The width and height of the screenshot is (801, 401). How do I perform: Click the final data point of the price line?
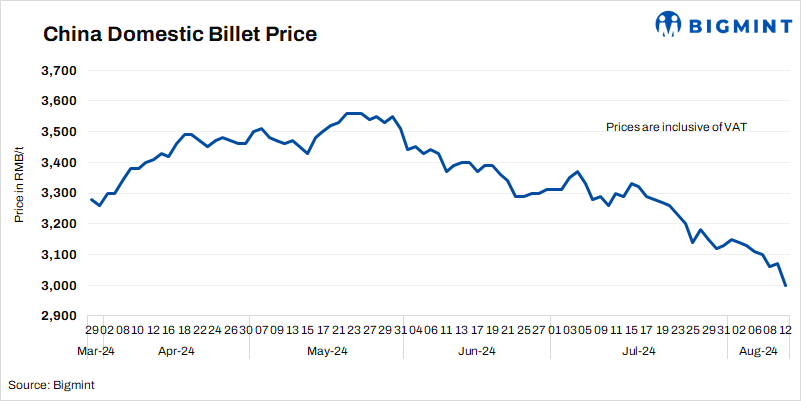click(785, 285)
